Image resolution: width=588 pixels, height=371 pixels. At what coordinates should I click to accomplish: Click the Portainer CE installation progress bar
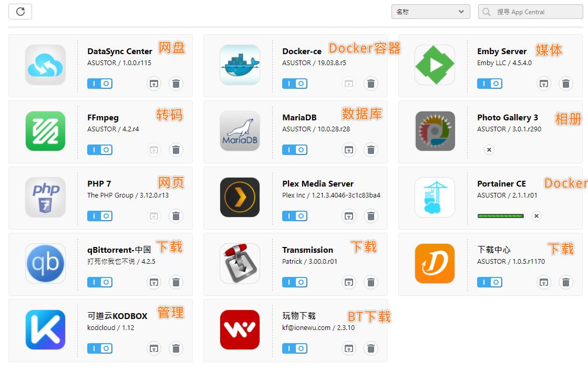tap(500, 215)
